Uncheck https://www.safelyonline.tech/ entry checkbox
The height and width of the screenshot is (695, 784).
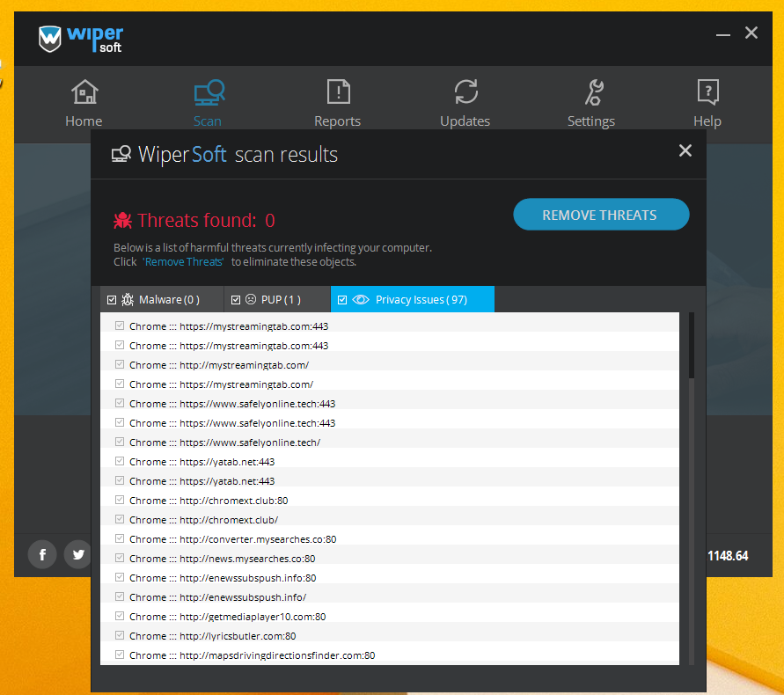click(120, 442)
